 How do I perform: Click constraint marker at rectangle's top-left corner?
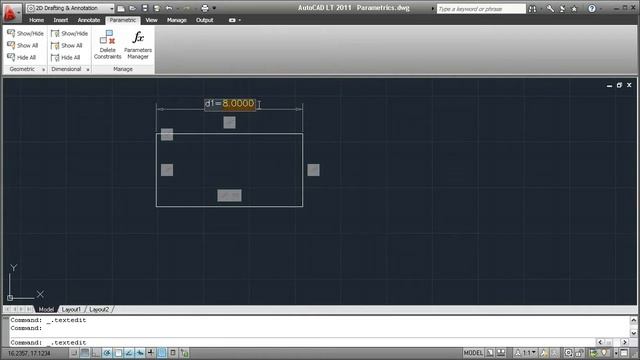[167, 134]
